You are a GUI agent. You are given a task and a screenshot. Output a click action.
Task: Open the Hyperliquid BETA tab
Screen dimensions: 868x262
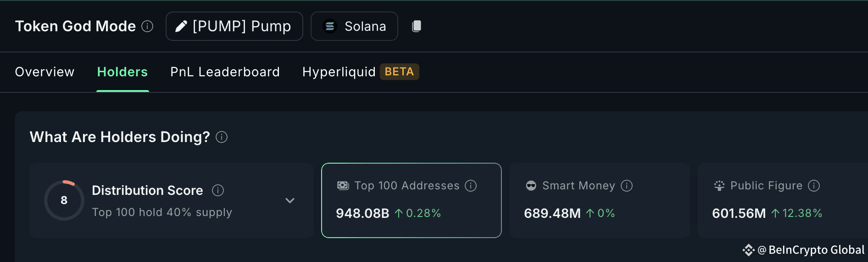pyautogui.click(x=361, y=72)
